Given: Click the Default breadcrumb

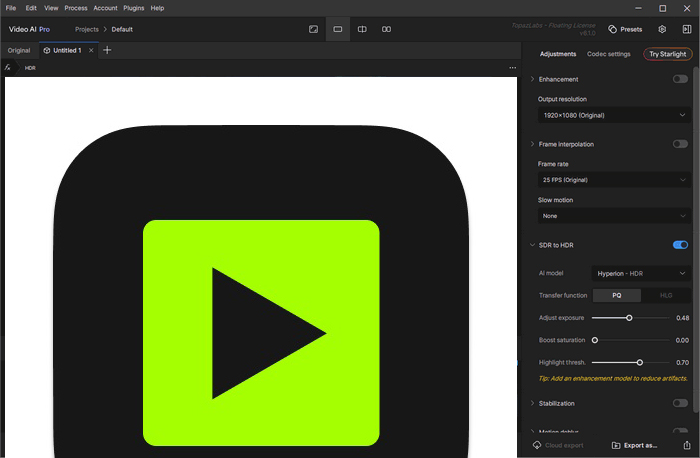Looking at the screenshot, I should pos(122,29).
